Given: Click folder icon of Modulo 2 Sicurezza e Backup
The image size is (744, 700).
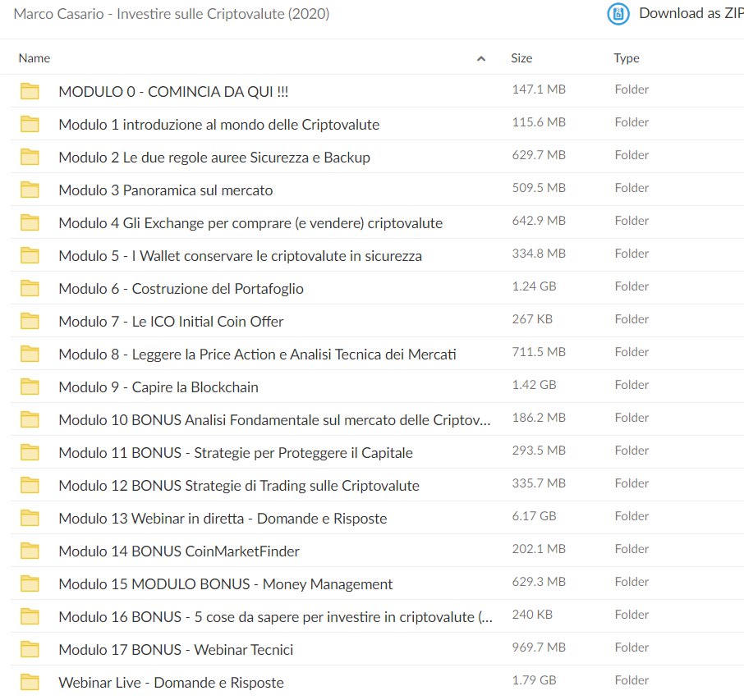Looking at the screenshot, I should click(x=30, y=157).
